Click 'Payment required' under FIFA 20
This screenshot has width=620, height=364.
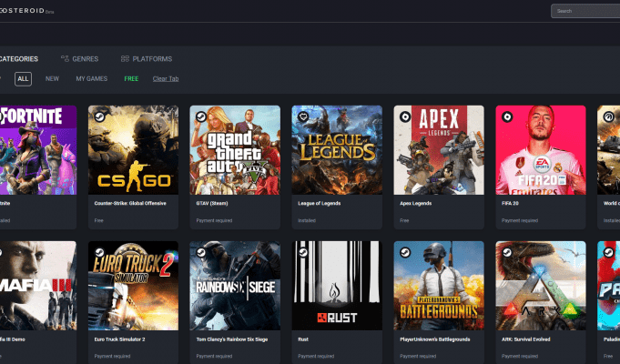pyautogui.click(x=520, y=220)
